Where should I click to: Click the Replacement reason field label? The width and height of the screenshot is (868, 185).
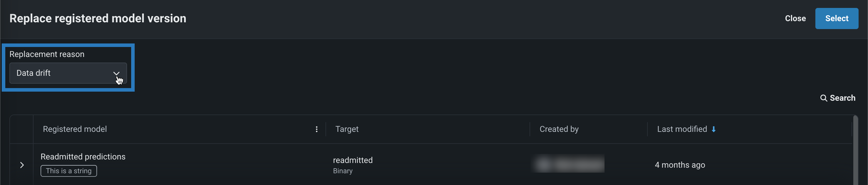[47, 54]
